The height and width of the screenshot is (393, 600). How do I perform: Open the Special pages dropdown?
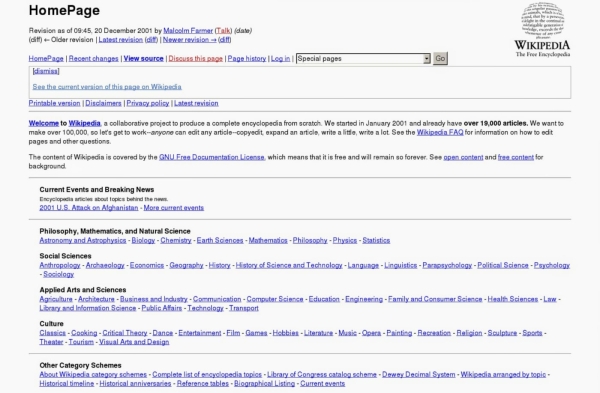pyautogui.click(x=363, y=59)
